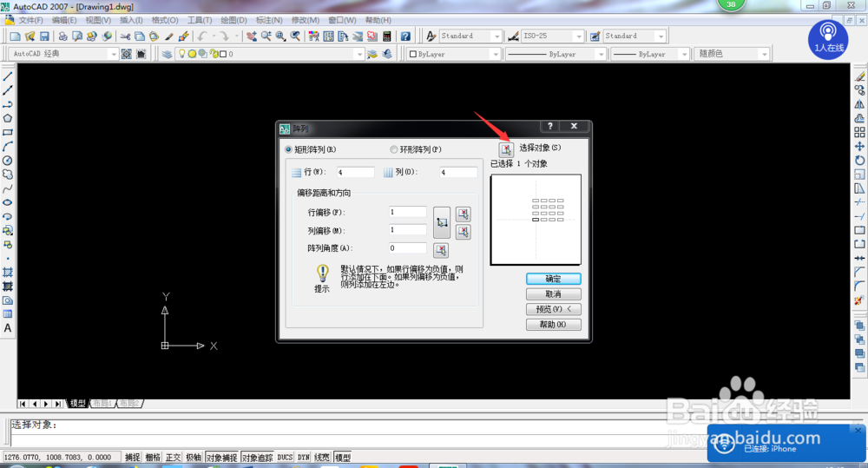Select the Rectangle draw tool
868x468 pixels.
click(8, 132)
